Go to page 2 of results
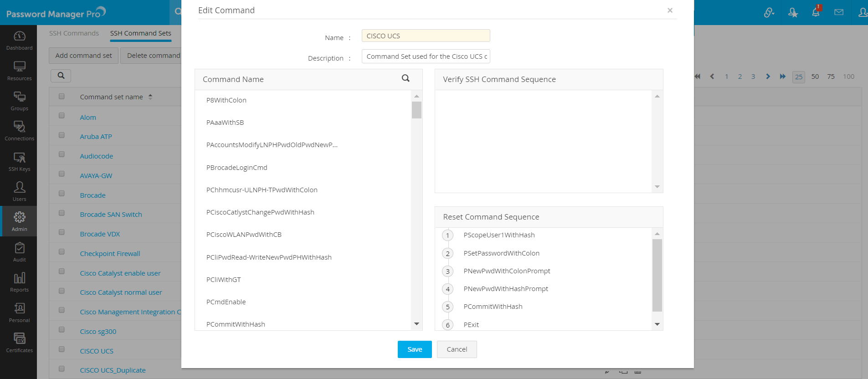The width and height of the screenshot is (868, 379). coord(740,77)
